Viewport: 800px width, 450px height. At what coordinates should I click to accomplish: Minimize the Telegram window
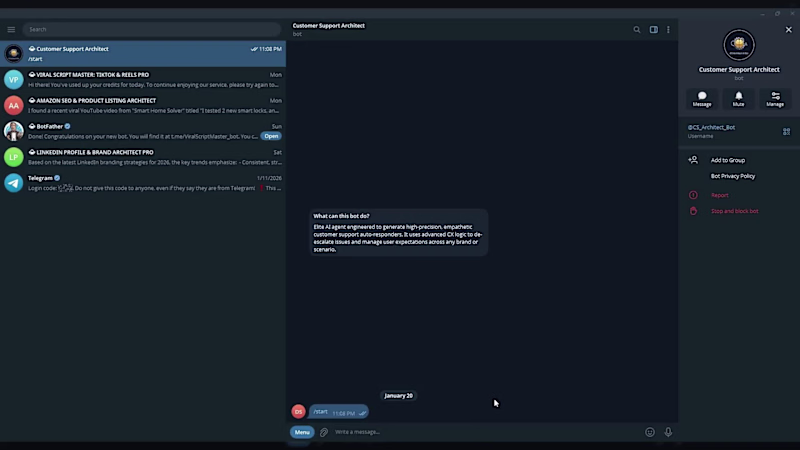click(762, 14)
